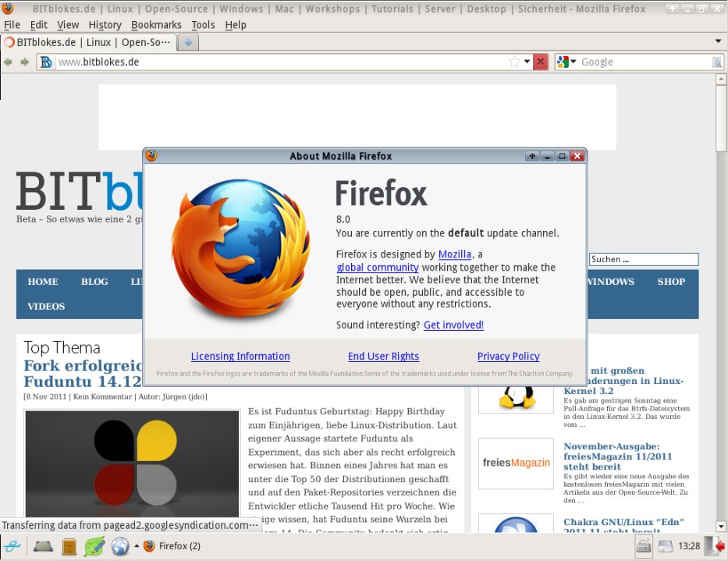The image size is (728, 561).
Task: Click the page scrollbar up arrow
Action: [720, 80]
